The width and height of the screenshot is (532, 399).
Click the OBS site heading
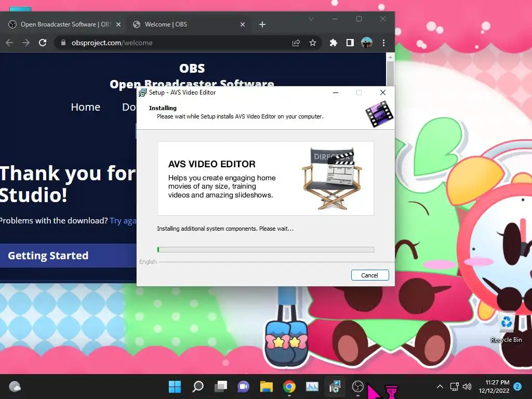click(x=192, y=69)
